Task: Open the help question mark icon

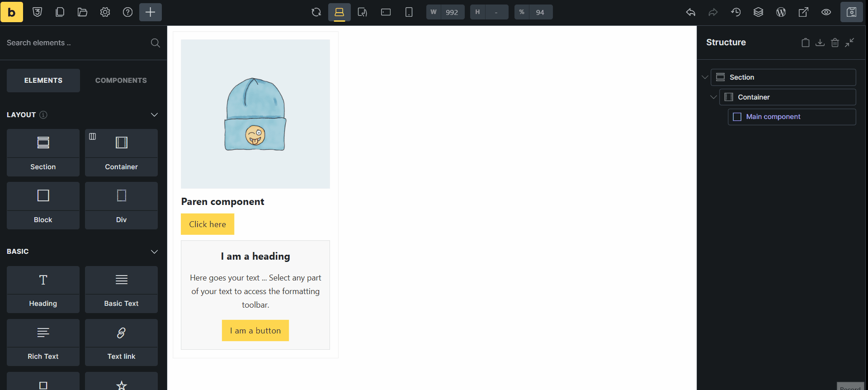Action: click(x=127, y=12)
